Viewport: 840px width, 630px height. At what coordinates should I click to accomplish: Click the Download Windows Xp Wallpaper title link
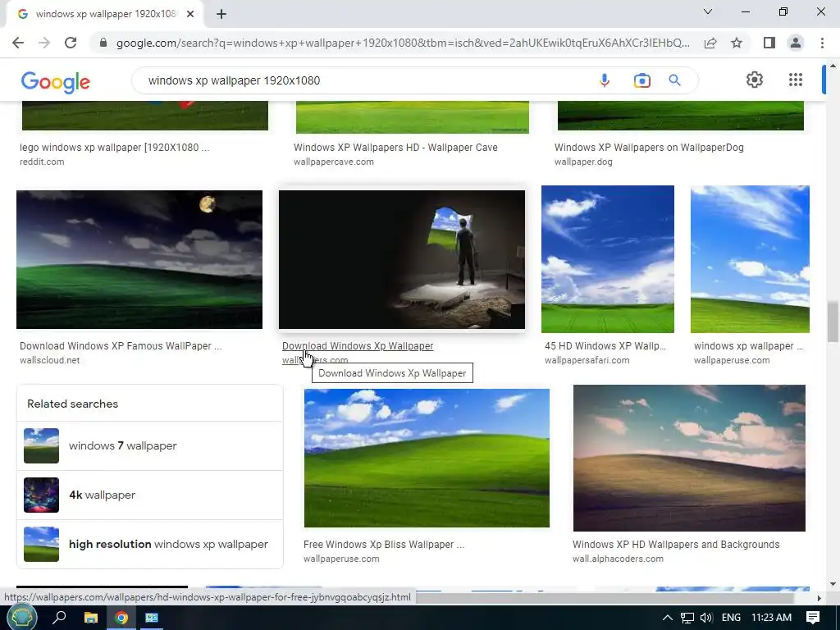click(x=358, y=346)
